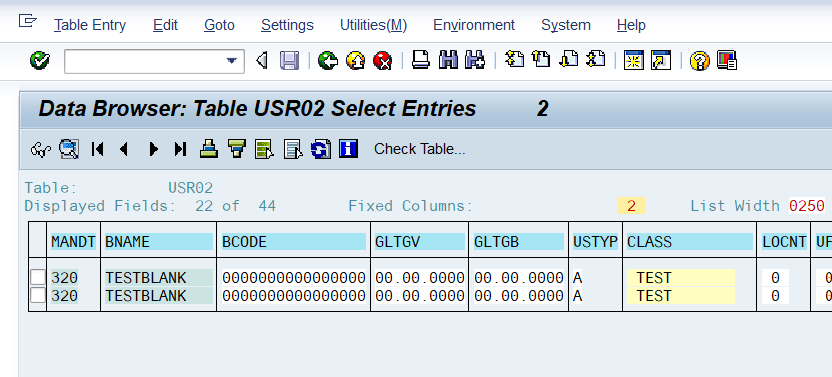Screen dimensions: 832x377
Task: Refresh table entries icon
Action: click(321, 149)
